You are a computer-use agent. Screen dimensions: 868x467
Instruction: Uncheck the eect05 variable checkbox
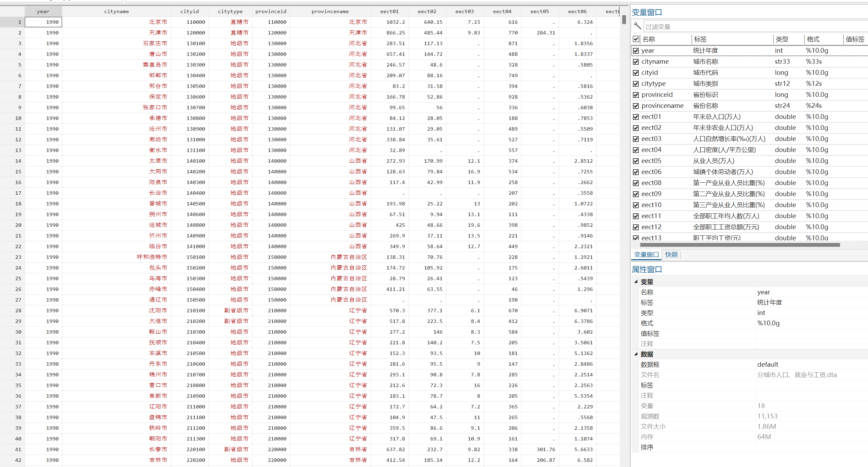[x=636, y=161]
